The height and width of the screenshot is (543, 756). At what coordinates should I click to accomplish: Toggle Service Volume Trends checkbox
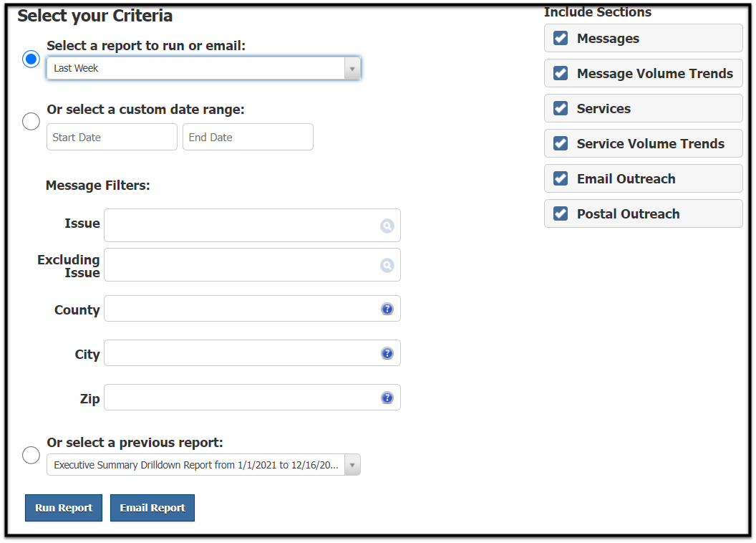pos(561,143)
